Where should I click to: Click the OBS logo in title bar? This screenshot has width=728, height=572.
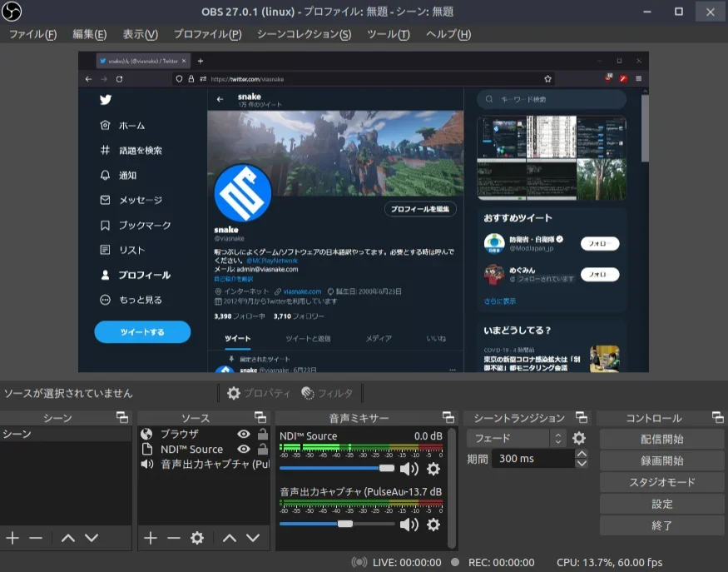pyautogui.click(x=12, y=12)
